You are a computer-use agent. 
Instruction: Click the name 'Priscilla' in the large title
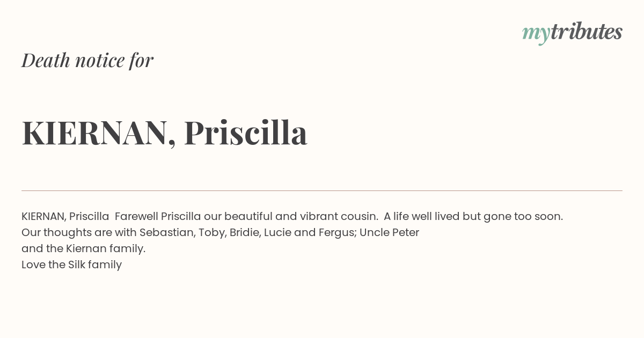click(x=246, y=133)
